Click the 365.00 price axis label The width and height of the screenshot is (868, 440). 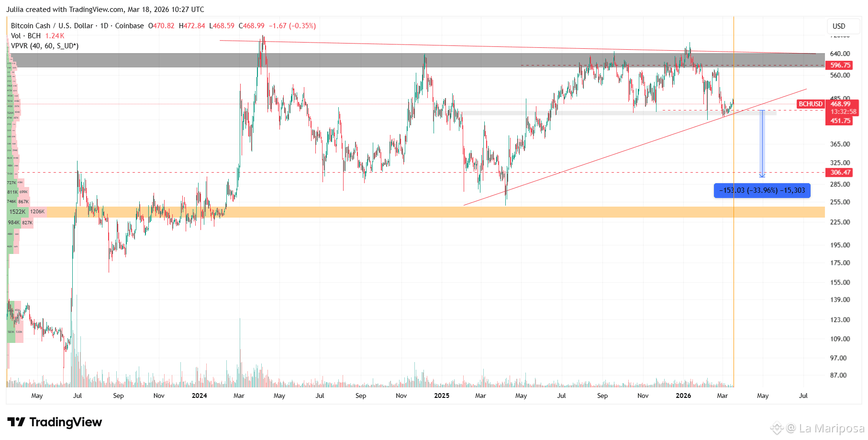pos(840,144)
